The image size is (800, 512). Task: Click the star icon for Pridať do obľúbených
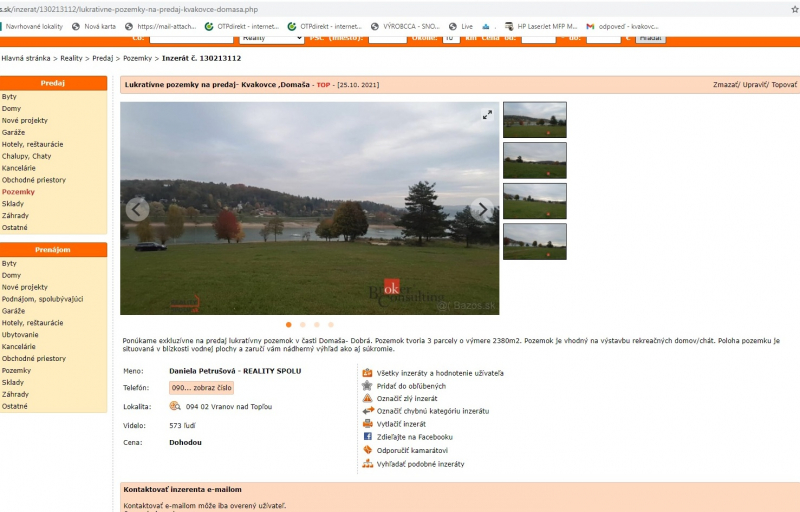click(367, 385)
